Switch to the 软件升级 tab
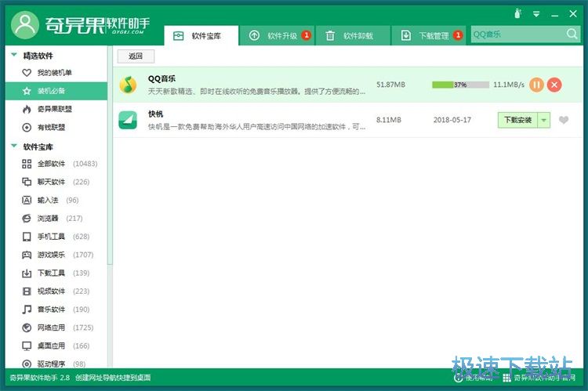588x391 pixels. click(279, 35)
